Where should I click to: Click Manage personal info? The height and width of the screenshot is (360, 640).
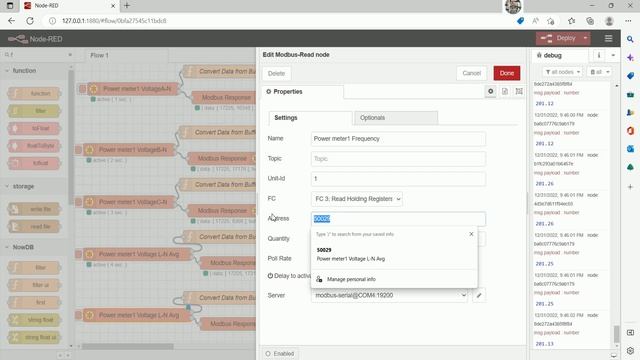351,279
